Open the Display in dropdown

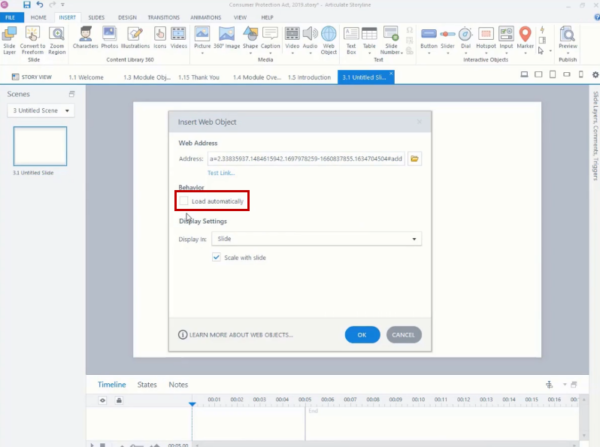318,239
